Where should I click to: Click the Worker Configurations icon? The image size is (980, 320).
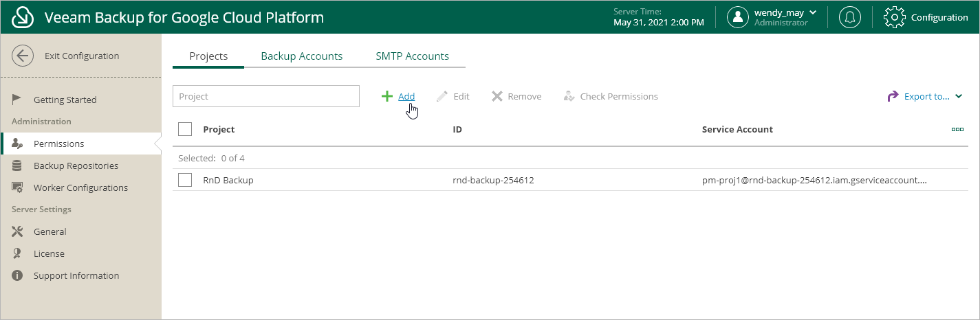[x=18, y=187]
